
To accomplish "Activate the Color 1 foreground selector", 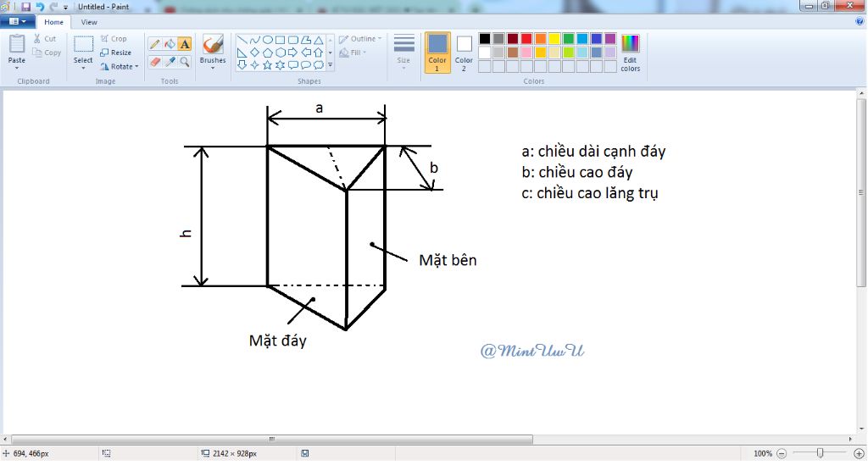I will point(437,53).
